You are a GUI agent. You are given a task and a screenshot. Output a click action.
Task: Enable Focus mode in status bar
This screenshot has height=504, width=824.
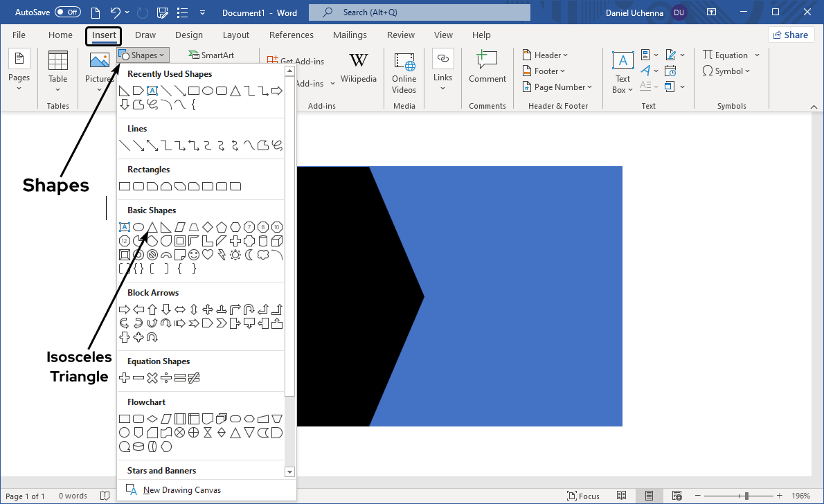coord(583,496)
